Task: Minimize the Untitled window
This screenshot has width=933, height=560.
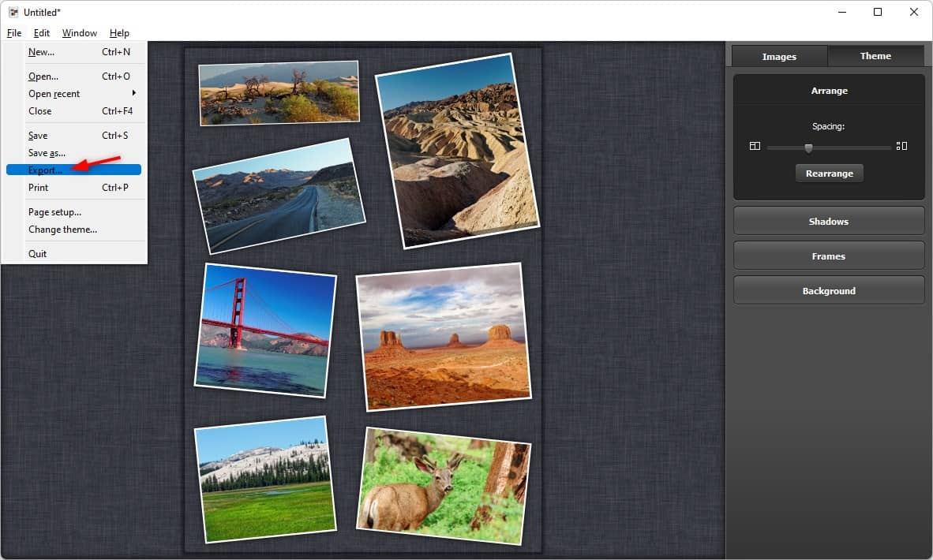Action: point(842,12)
